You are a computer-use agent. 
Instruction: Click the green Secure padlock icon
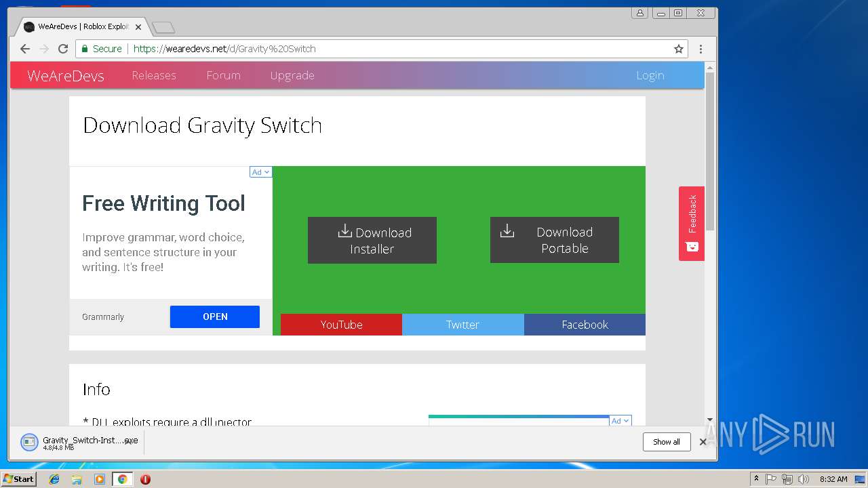point(85,49)
